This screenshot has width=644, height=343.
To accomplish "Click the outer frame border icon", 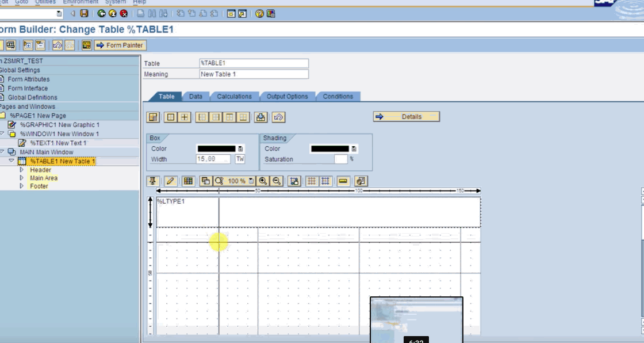I will (170, 117).
